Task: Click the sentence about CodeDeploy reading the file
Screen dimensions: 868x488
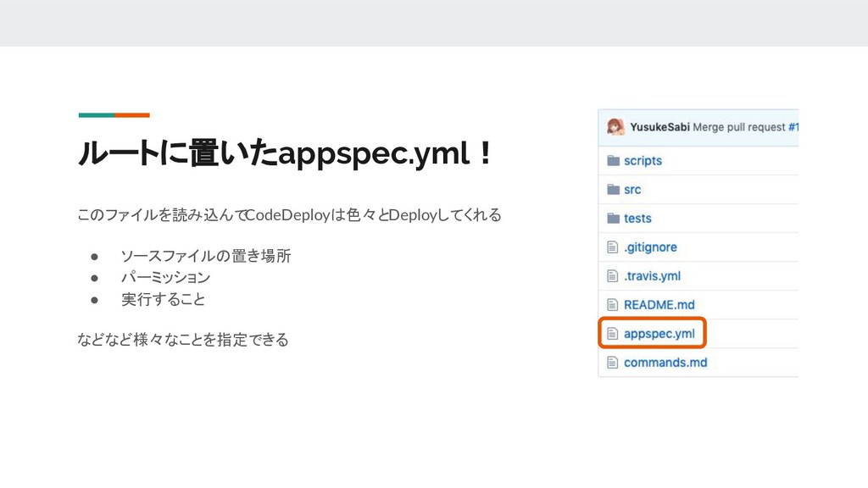Action: [290, 214]
